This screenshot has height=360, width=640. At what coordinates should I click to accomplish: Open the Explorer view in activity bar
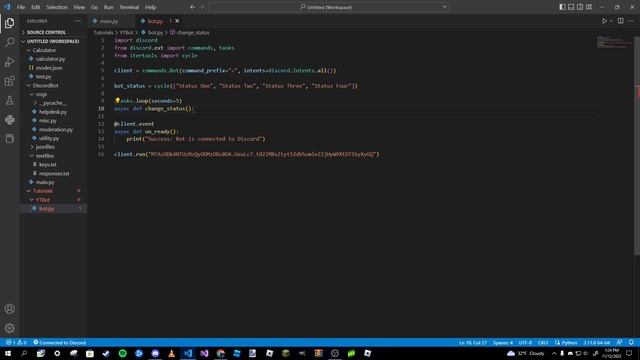tap(9, 23)
